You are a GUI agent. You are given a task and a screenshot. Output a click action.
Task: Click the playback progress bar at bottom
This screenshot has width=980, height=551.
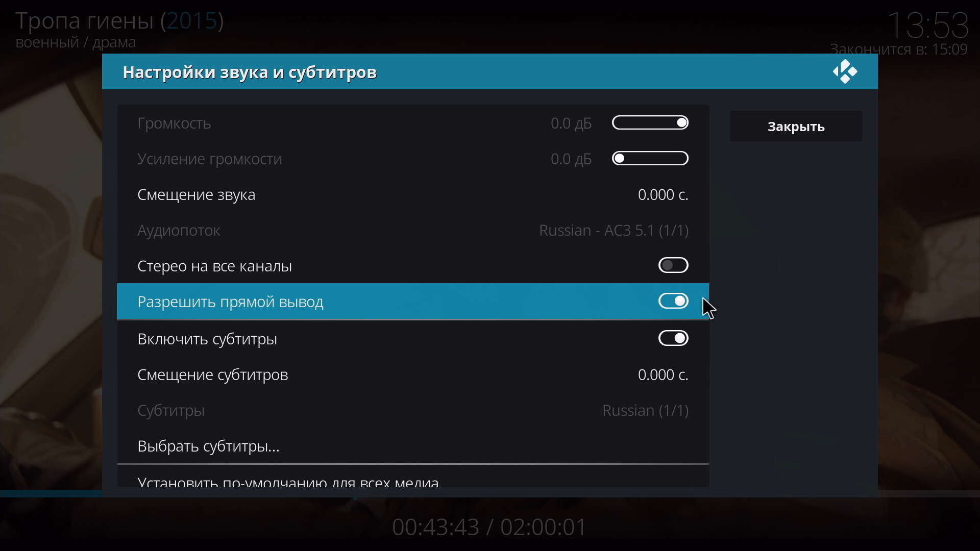tap(490, 494)
